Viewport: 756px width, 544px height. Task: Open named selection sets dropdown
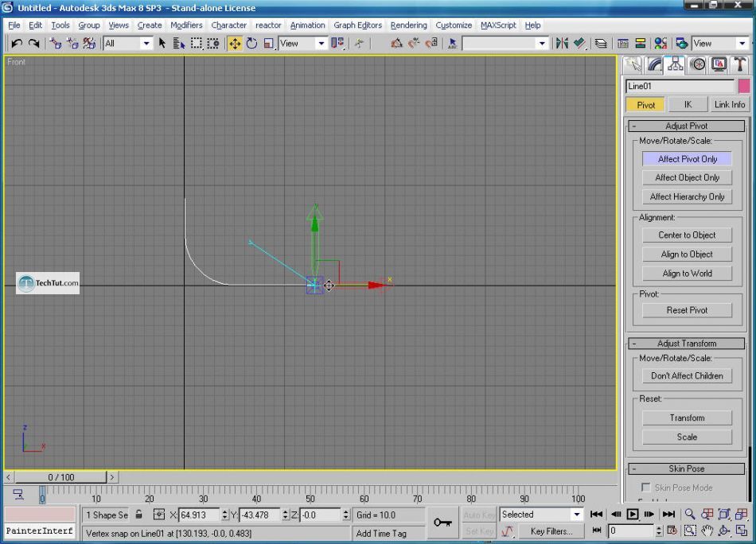543,44
